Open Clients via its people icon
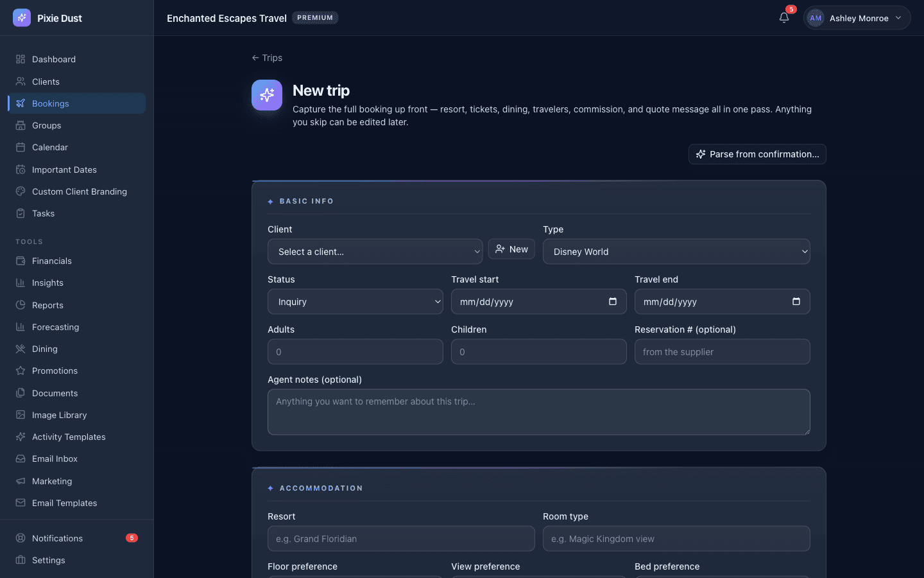This screenshot has width=924, height=578. (21, 82)
